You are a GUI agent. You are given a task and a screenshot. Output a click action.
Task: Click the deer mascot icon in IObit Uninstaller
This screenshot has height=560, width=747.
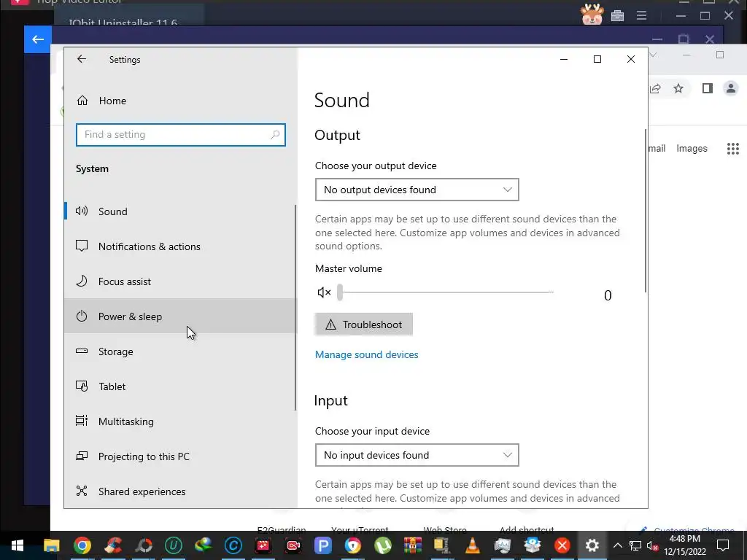[592, 15]
